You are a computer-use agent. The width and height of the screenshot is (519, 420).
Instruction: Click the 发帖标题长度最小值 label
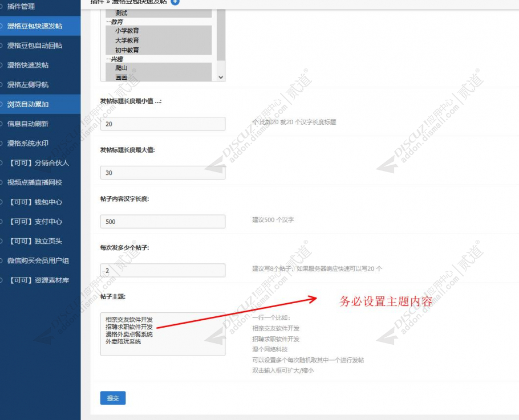point(131,101)
